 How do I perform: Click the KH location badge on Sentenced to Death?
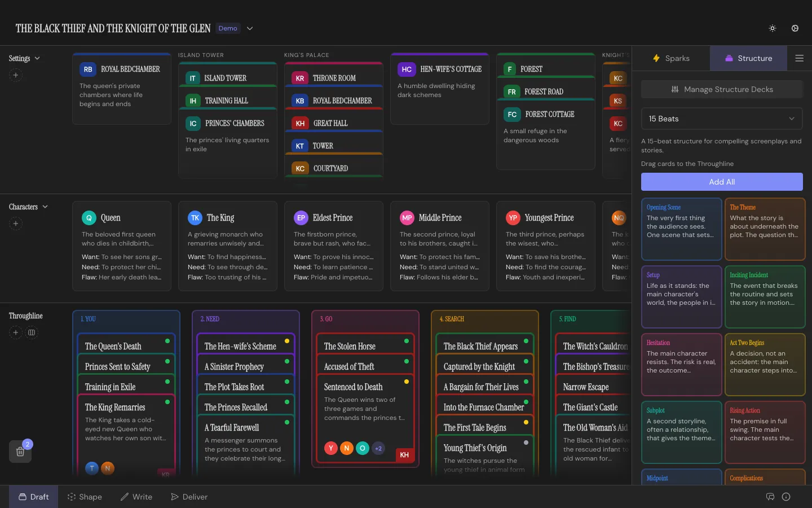pos(404,455)
